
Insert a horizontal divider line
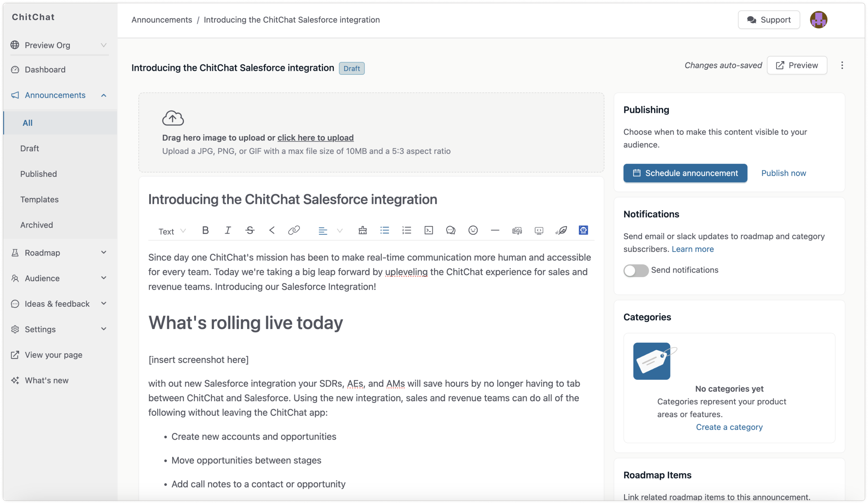pos(495,230)
